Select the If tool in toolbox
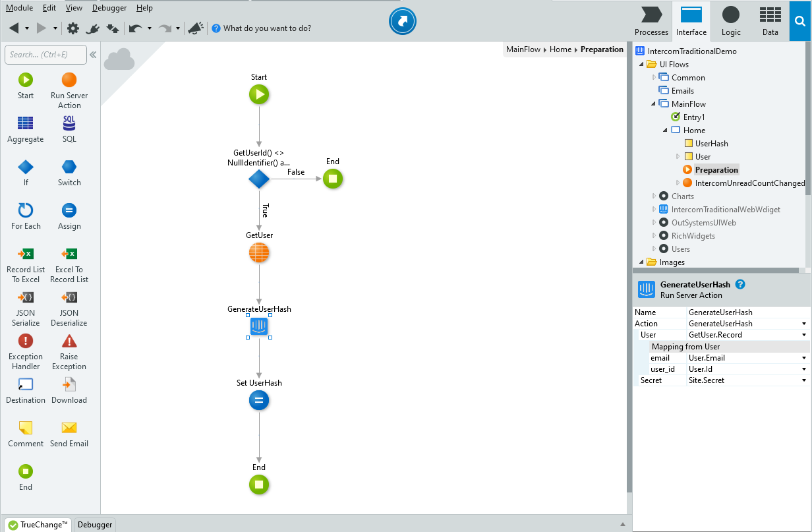This screenshot has height=532, width=812. [x=26, y=173]
